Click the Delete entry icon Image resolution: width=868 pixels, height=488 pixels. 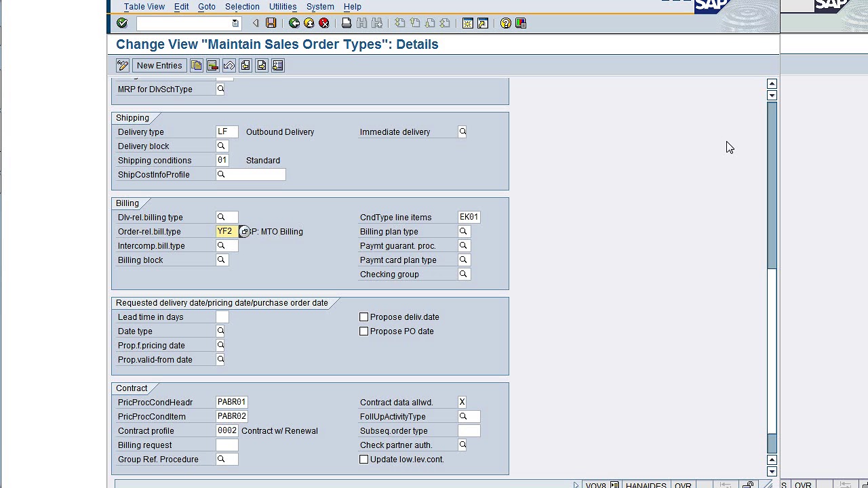click(x=212, y=65)
